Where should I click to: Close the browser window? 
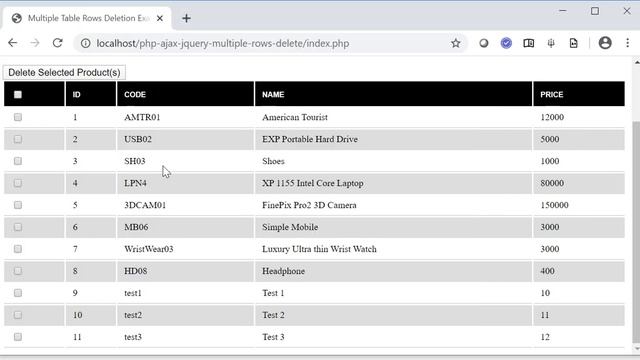(x=627, y=11)
